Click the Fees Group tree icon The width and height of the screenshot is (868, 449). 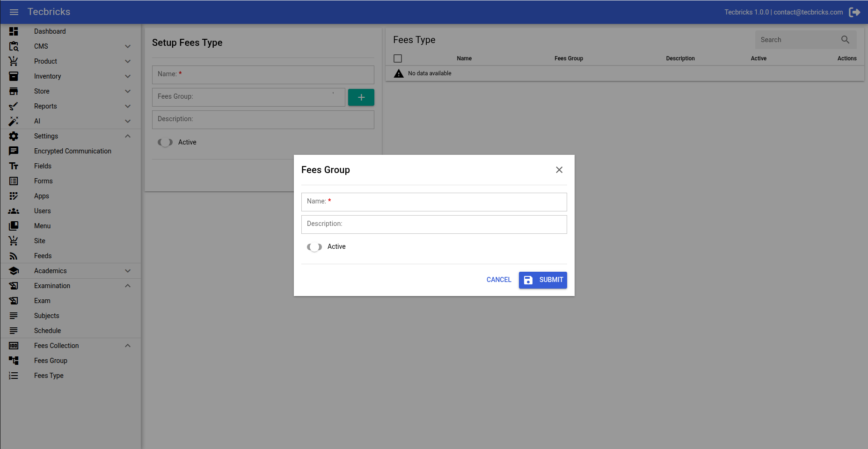(14, 361)
